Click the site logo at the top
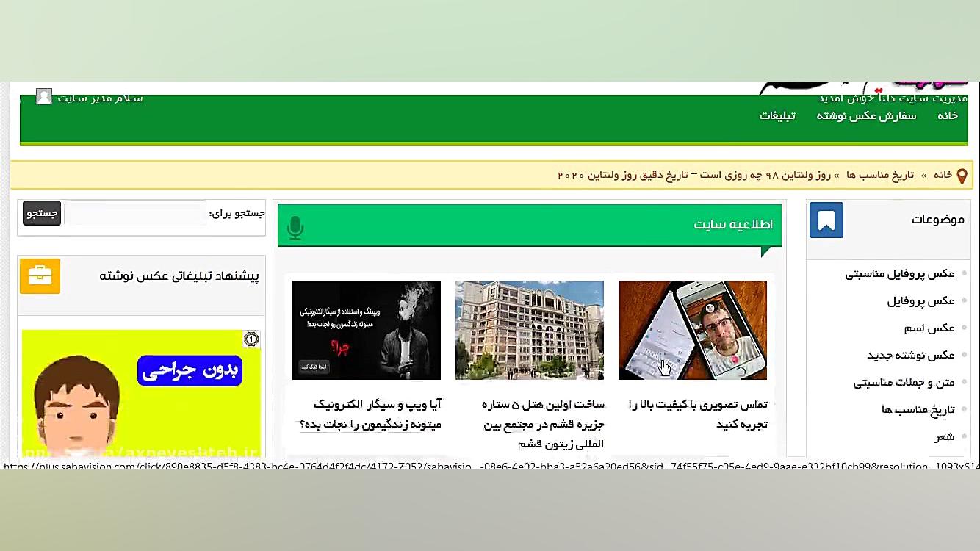980x551 pixels. click(867, 84)
